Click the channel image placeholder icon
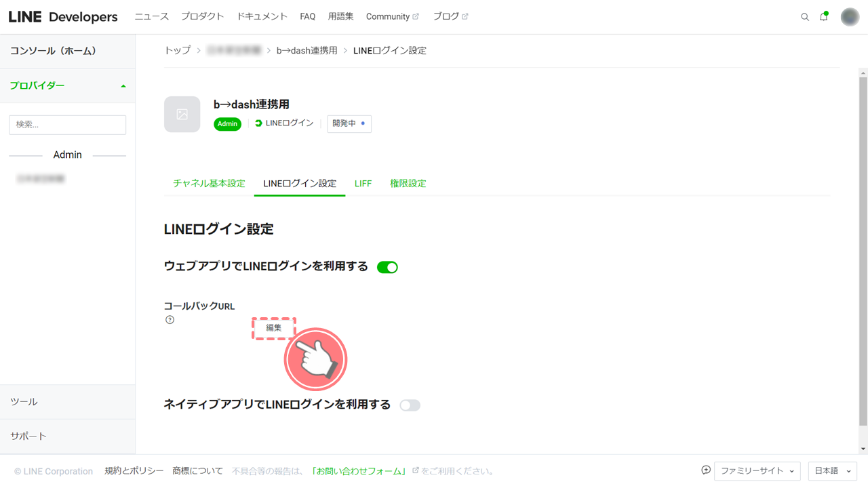868x488 pixels. (182, 114)
